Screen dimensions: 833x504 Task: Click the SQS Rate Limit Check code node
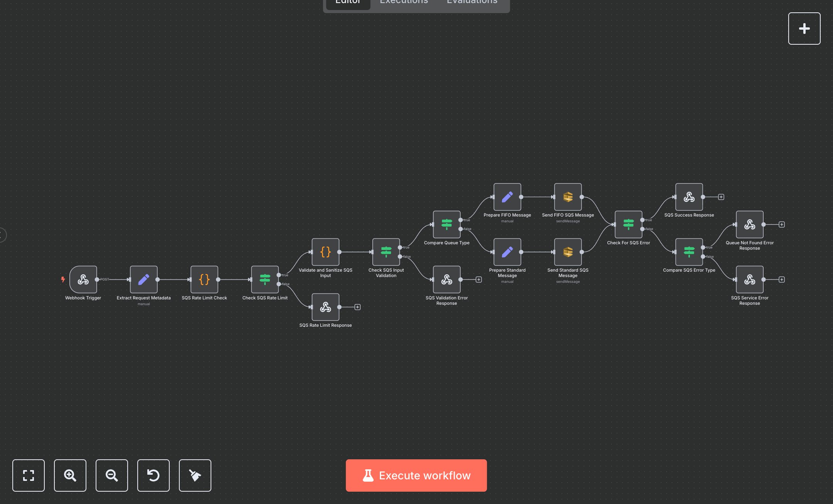tap(204, 280)
